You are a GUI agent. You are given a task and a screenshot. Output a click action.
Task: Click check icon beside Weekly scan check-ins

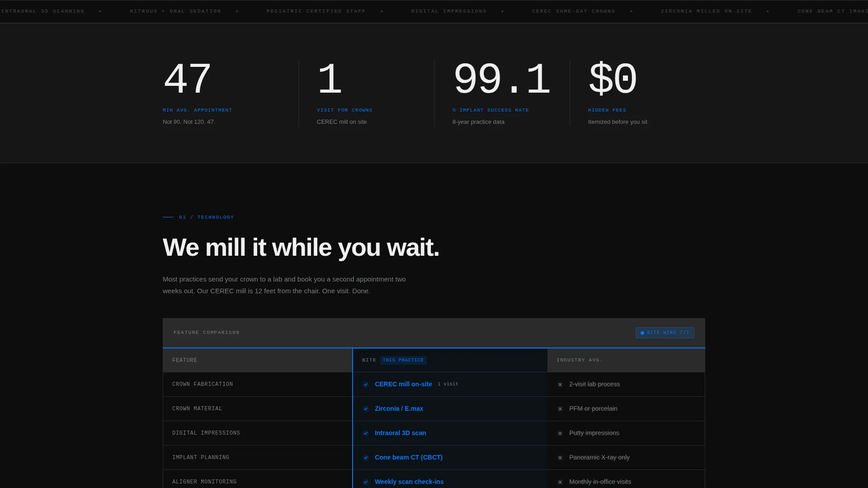pyautogui.click(x=366, y=482)
